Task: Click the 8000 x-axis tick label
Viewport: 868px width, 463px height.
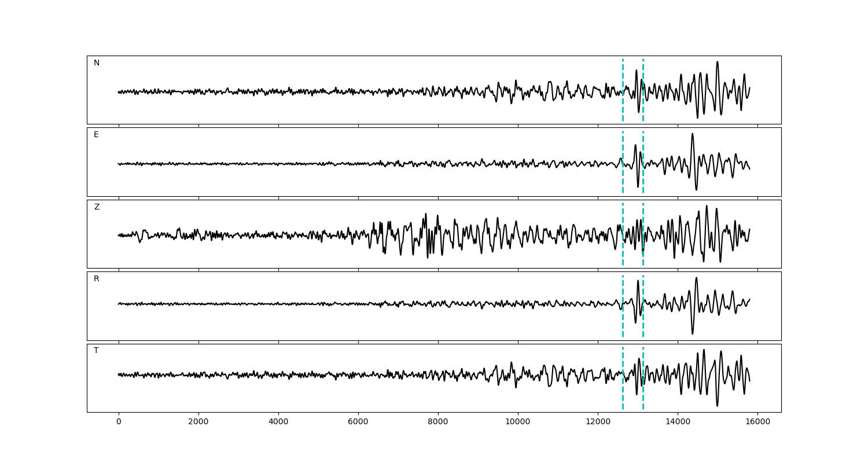Action: [x=438, y=422]
